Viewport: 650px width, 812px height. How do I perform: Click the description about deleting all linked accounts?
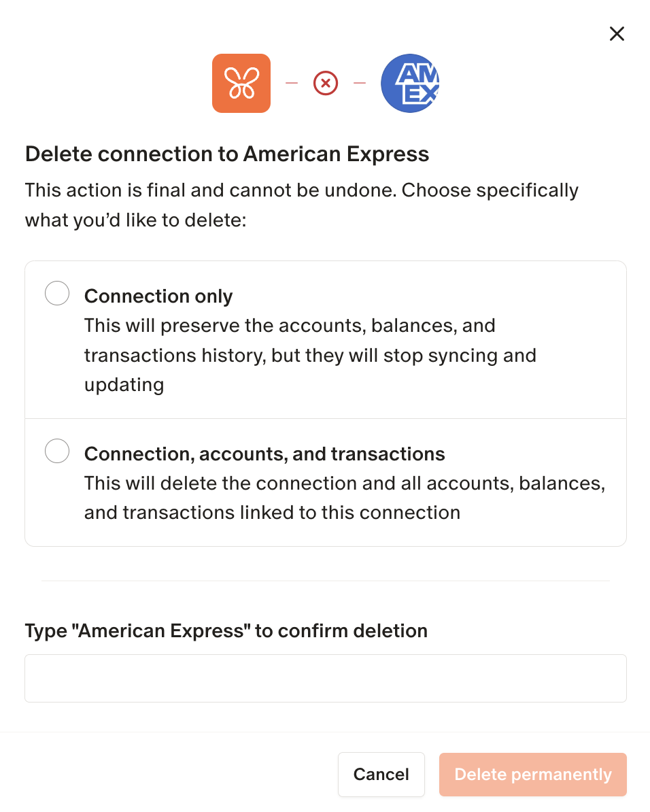(345, 498)
